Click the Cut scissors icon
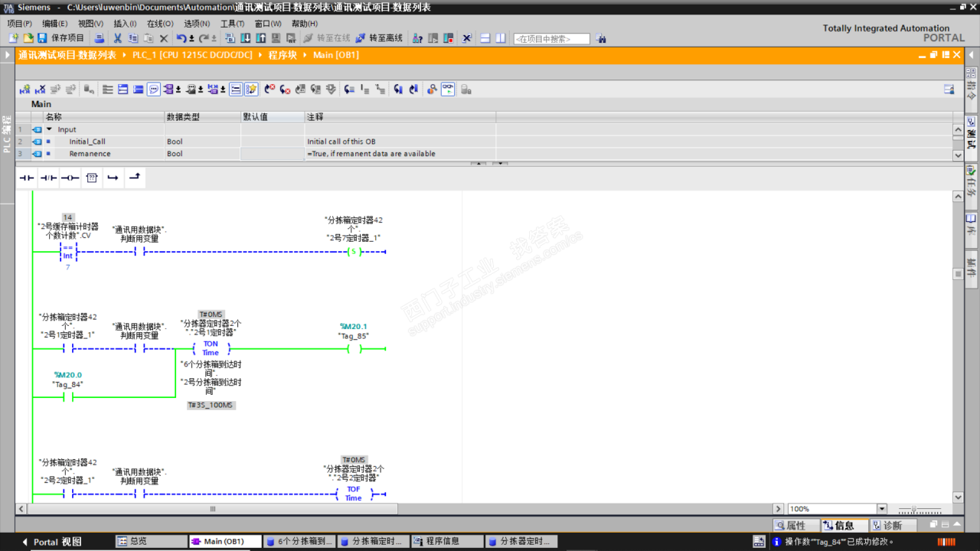The width and height of the screenshot is (980, 551). coord(118,38)
